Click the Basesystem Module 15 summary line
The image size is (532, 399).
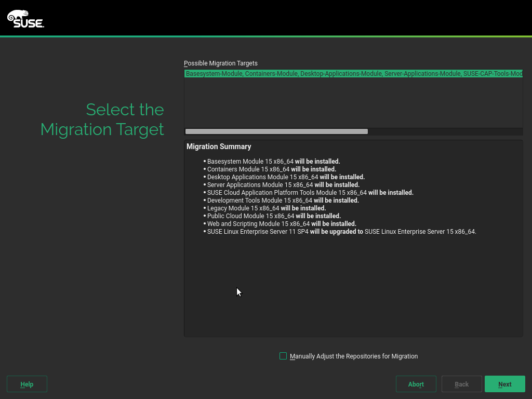click(x=273, y=161)
